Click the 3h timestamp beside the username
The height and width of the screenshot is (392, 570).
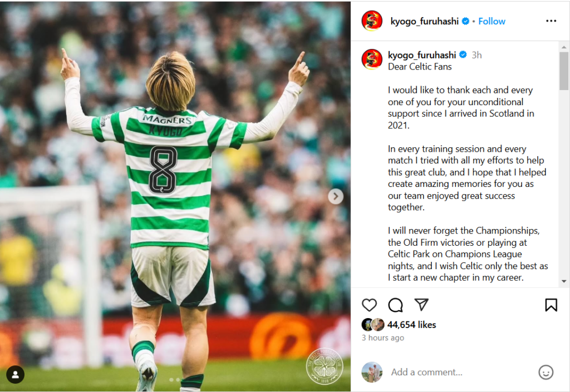[476, 55]
